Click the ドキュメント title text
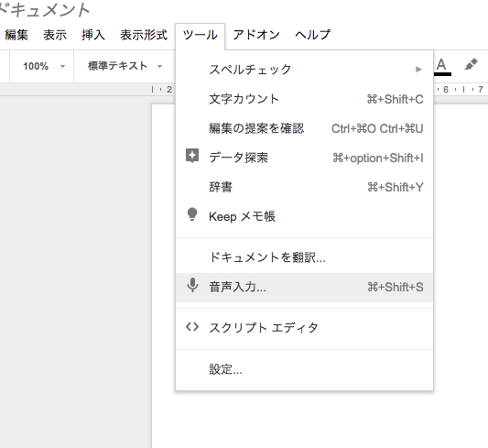 click(45, 9)
